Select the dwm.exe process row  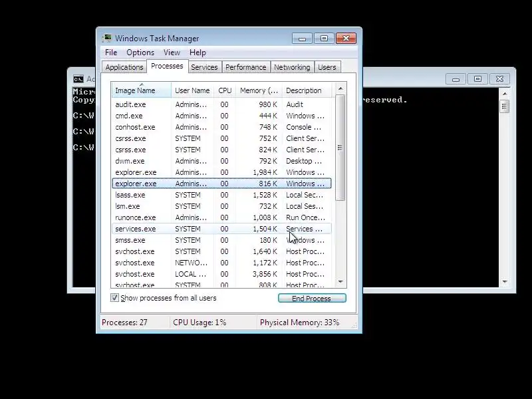pos(221,161)
